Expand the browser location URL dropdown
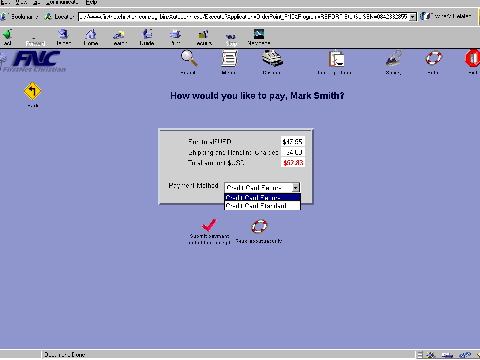The height and width of the screenshot is (360, 480). tap(413, 16)
